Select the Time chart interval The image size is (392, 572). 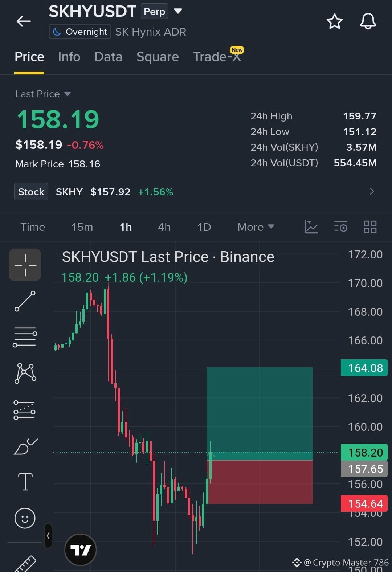(33, 227)
